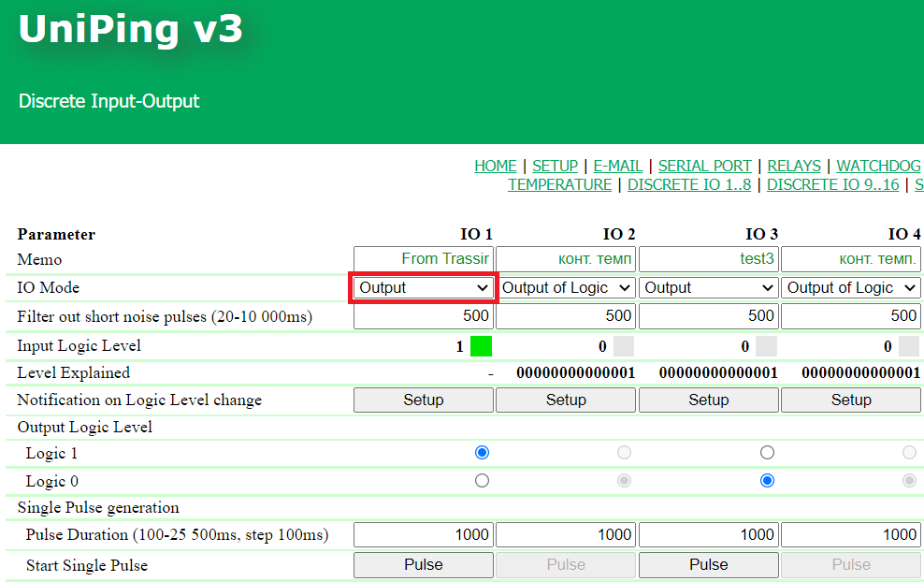This screenshot has width=924, height=582.
Task: Open the IO 2 mode dropdown
Action: coord(566,288)
